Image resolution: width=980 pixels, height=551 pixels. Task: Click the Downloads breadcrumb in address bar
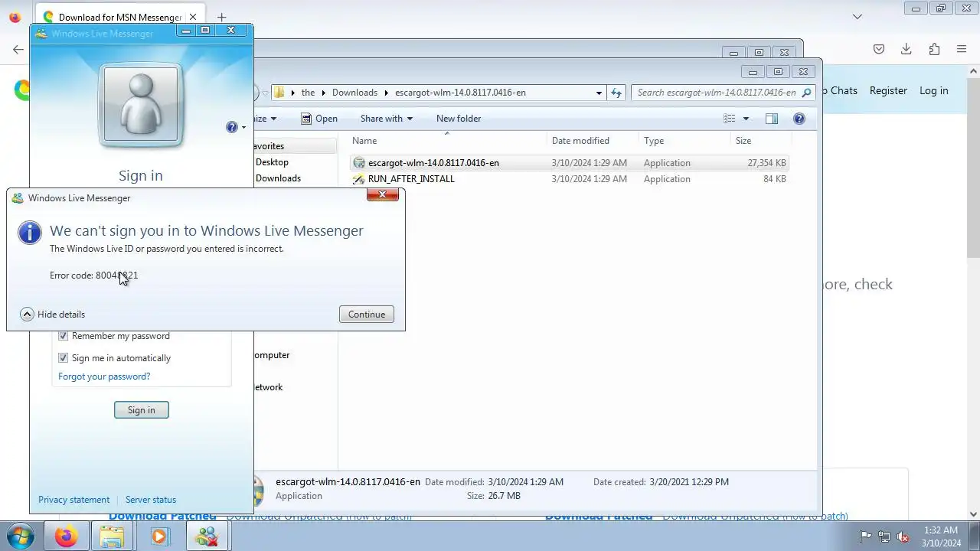354,93
